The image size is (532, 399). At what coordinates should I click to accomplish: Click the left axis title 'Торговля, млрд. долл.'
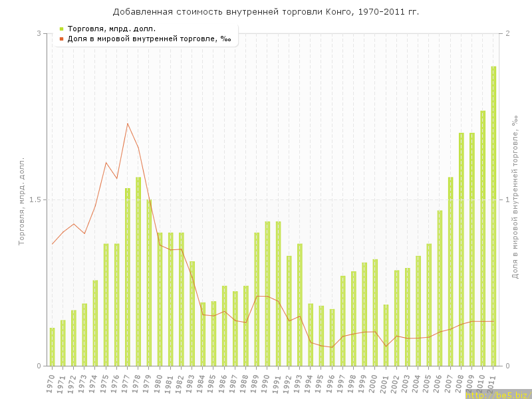coord(21,201)
